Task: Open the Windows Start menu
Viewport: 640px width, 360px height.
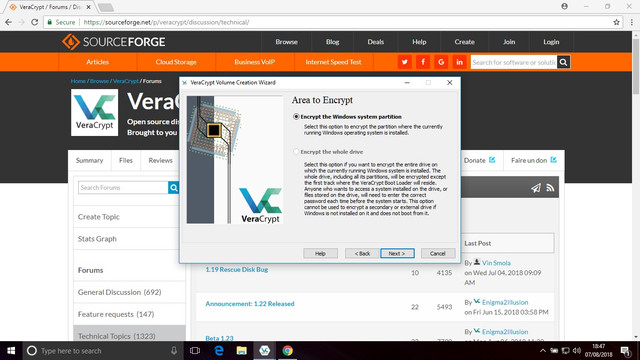Action: click(x=11, y=351)
